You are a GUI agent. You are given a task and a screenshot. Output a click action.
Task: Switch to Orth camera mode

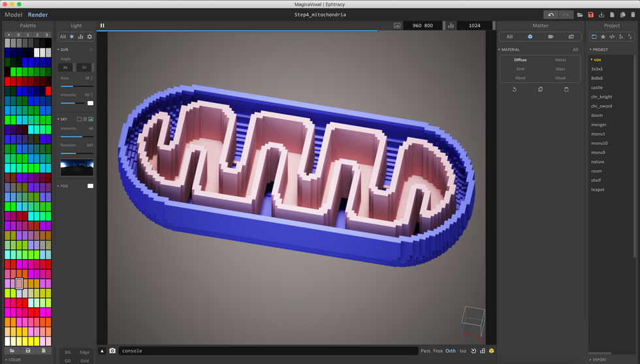point(450,350)
